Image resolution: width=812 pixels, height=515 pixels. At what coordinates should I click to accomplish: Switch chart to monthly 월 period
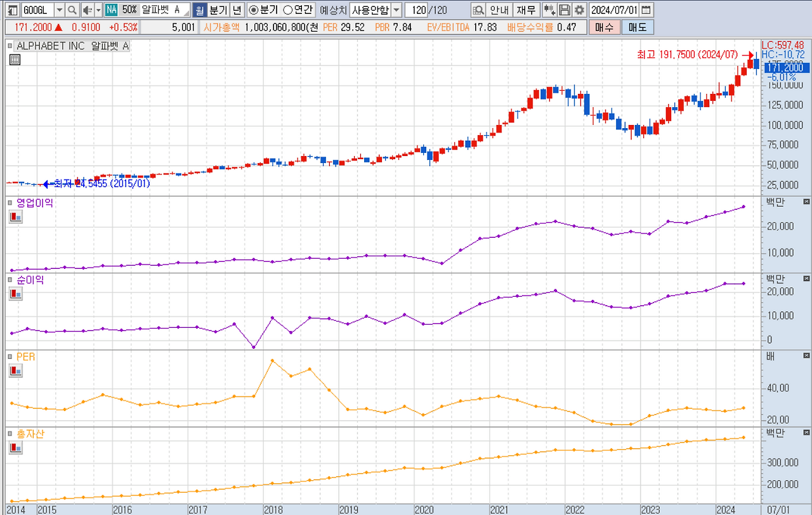(199, 10)
